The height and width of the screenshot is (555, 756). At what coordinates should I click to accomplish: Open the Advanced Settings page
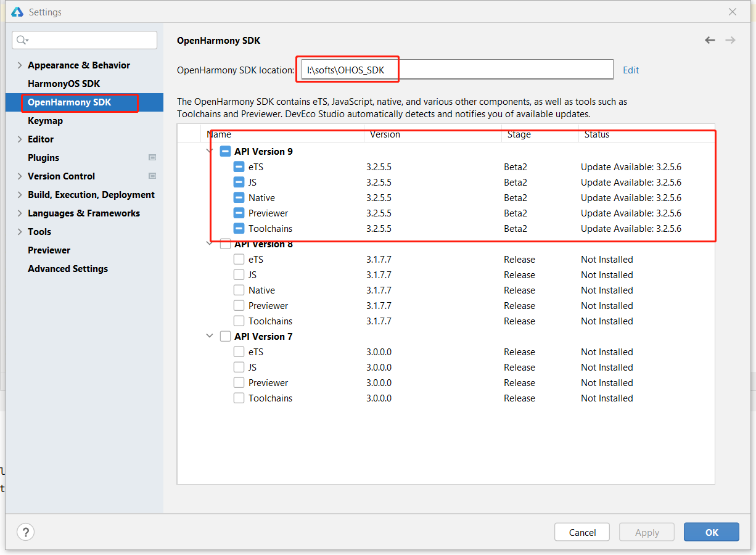[x=68, y=268]
